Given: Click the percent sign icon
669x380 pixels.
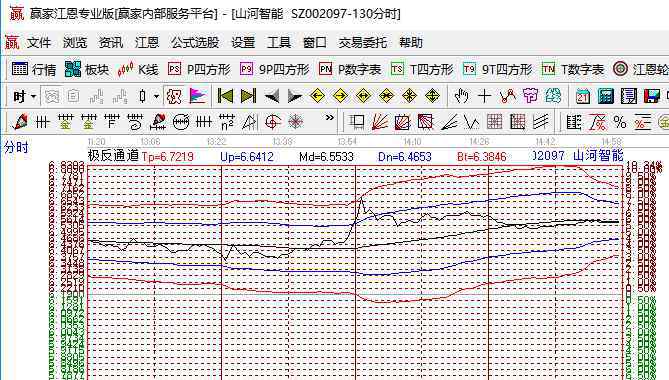Looking at the screenshot, I should (x=620, y=122).
